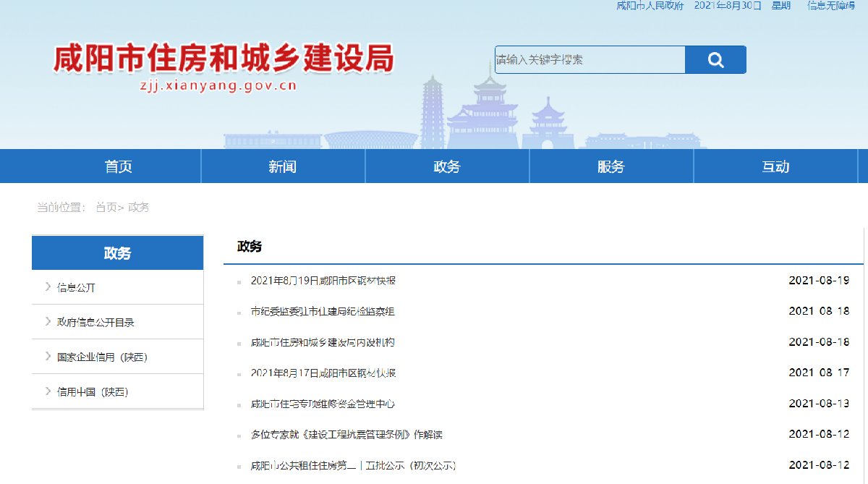Read the 《建设工程抗震管理条例》 interpretation article
This screenshot has height=484, width=868.
(346, 435)
